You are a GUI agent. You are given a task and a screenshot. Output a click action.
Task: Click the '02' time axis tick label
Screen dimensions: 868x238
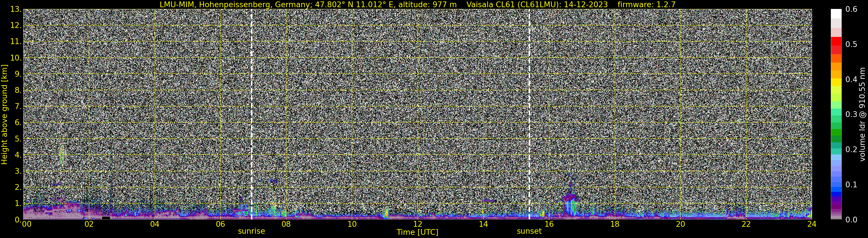[89, 224]
